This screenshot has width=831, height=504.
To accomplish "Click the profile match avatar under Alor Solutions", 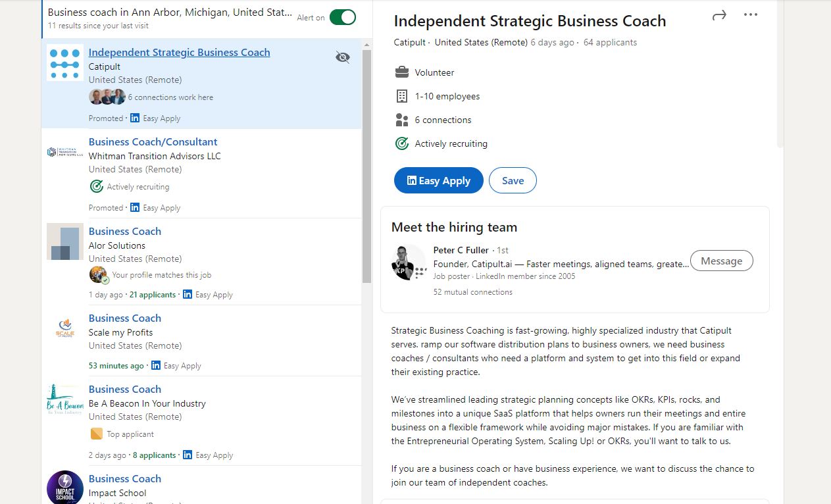I will [x=99, y=274].
